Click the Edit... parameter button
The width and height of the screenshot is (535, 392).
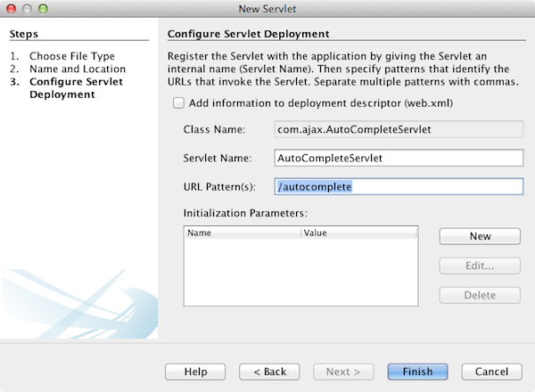[480, 265]
